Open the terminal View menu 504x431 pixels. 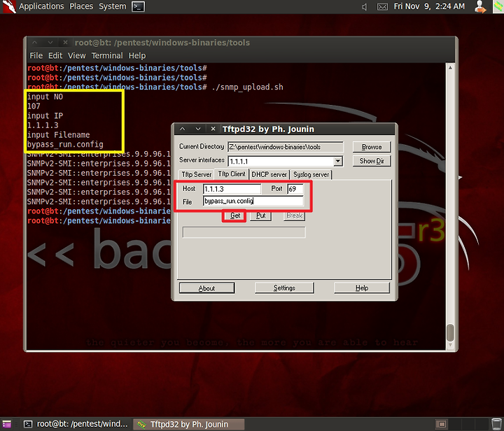77,55
